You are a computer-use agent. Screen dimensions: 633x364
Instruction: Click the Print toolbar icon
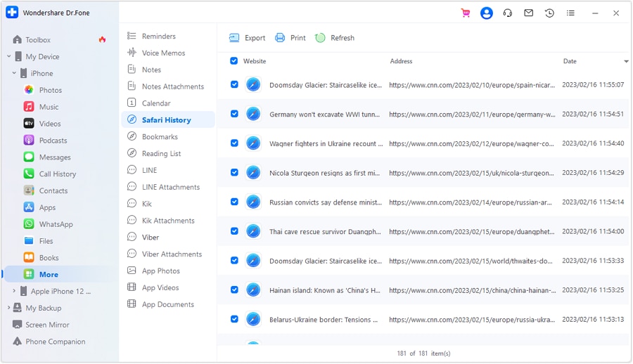click(x=280, y=38)
